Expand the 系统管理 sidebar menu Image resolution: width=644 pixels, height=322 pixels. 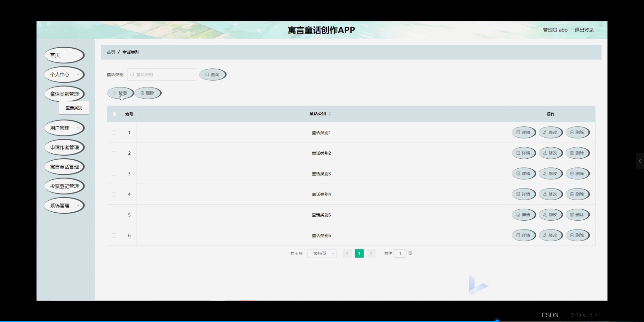(x=64, y=205)
